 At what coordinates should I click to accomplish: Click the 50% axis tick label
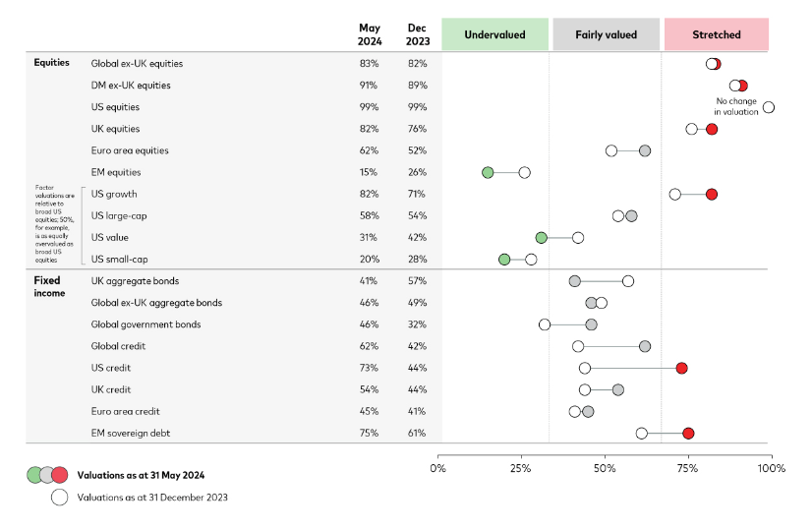[x=605, y=468]
